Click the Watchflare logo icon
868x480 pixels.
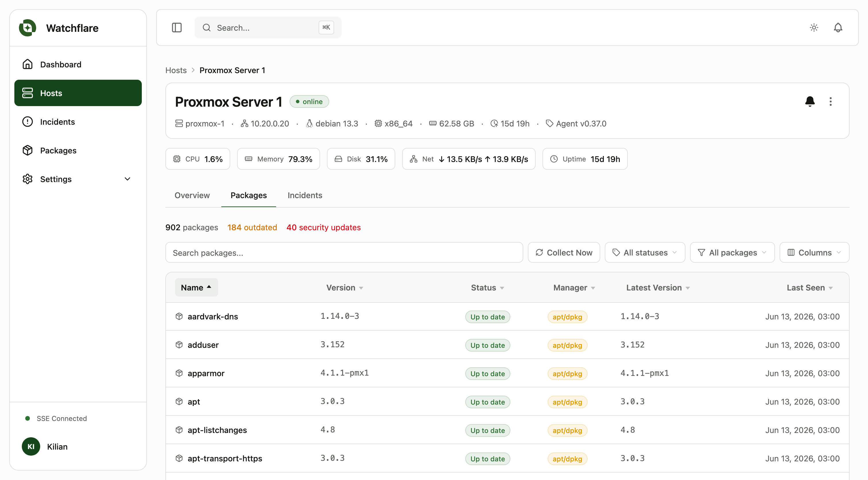coord(28,28)
